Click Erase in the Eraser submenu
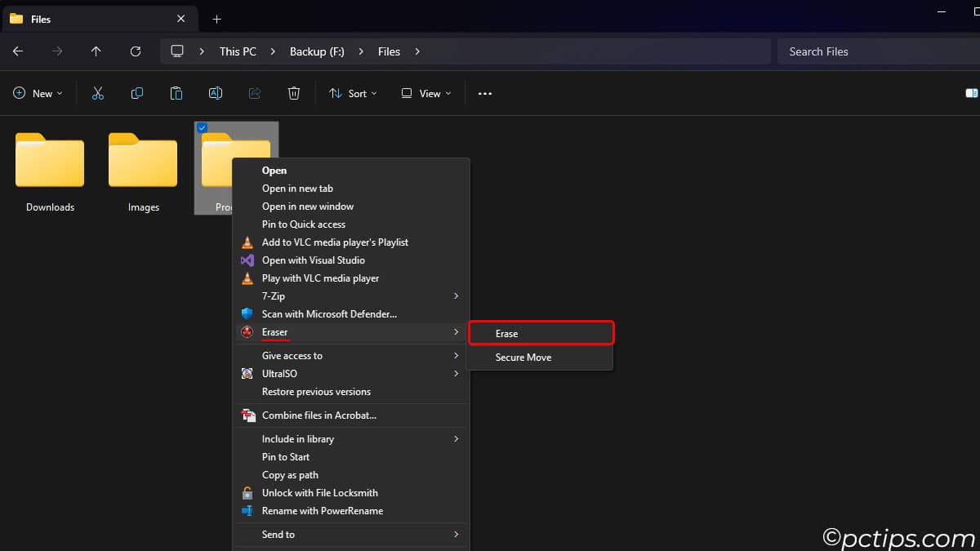This screenshot has width=980, height=551. tap(506, 333)
